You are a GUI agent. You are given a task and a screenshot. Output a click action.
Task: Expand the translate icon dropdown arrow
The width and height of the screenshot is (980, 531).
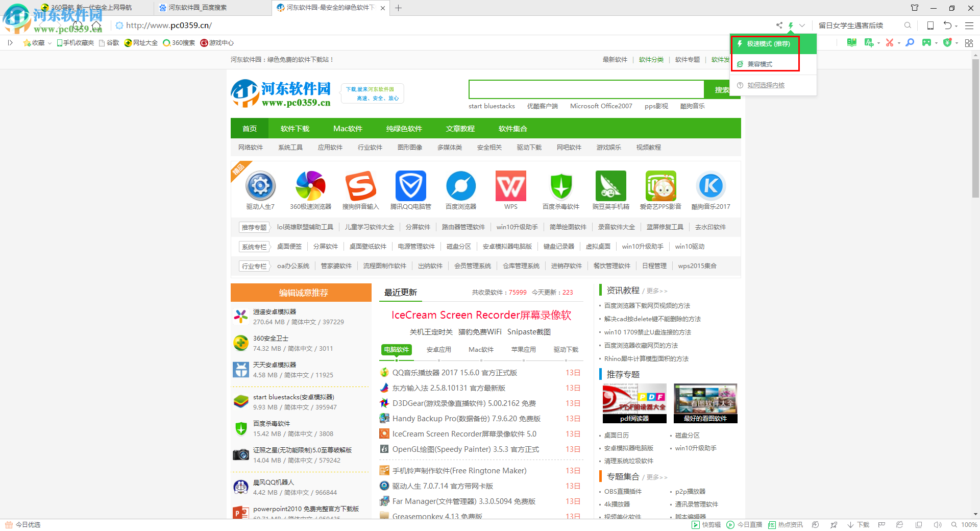879,43
